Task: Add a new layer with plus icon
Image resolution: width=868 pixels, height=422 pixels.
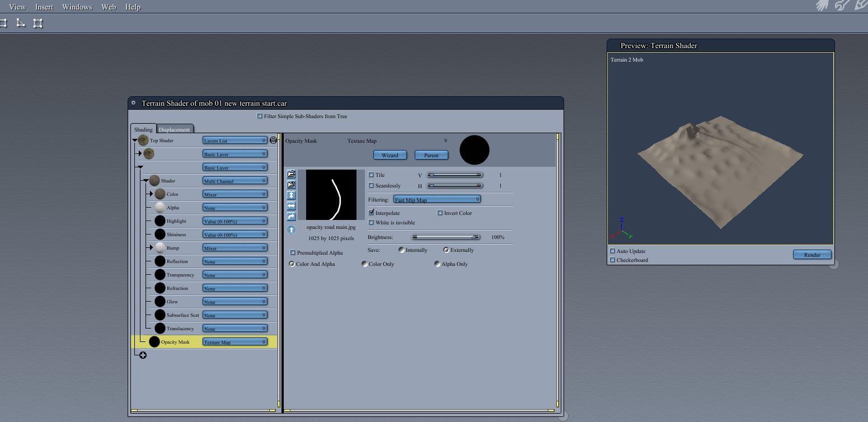Action: pyautogui.click(x=143, y=355)
